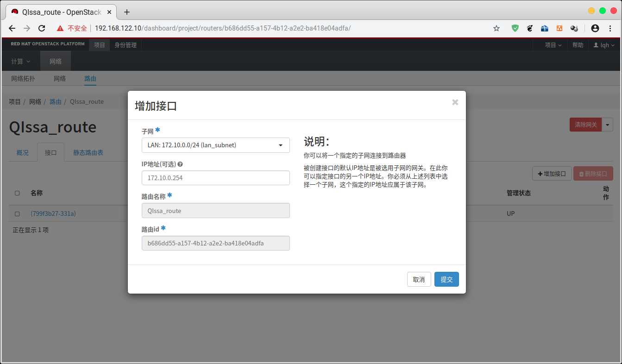Click the browser back arrow
622x364 pixels.
[x=12, y=28]
